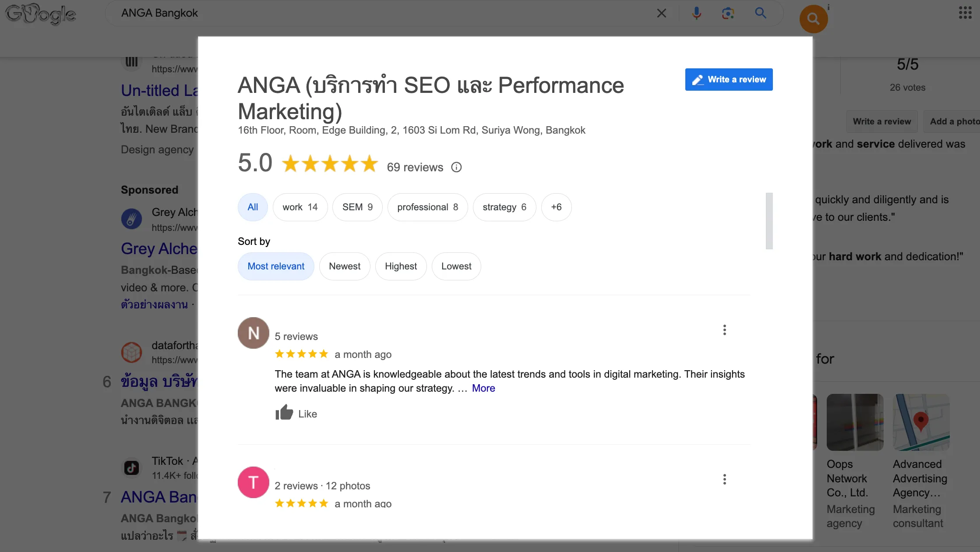Start voice search with microphone icon
Screen dimensions: 980x552
[696, 13]
